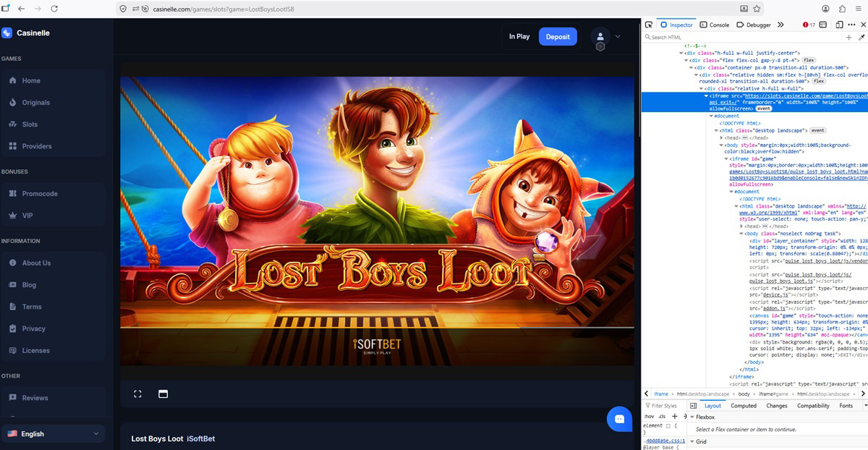
Task: Expand the profile dropdown chevron
Action: point(618,36)
